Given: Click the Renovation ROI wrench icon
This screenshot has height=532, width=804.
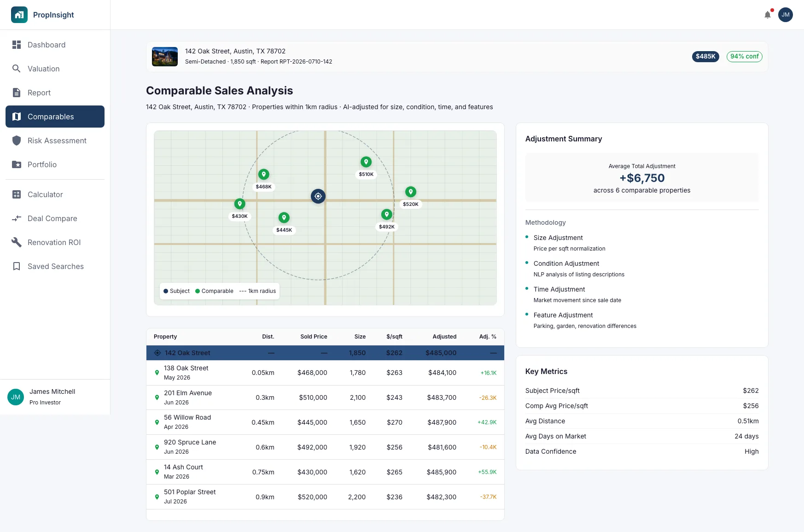Looking at the screenshot, I should point(17,242).
